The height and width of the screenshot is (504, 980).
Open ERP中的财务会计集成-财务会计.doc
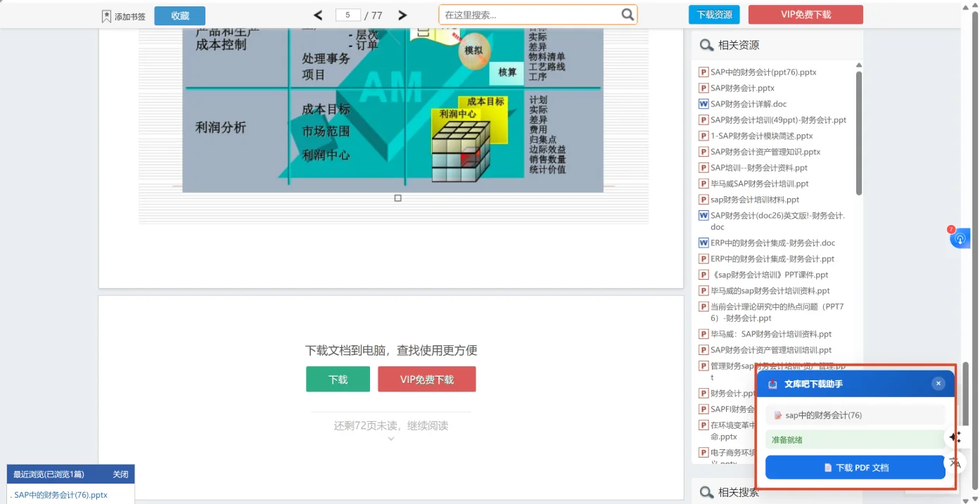coord(772,243)
